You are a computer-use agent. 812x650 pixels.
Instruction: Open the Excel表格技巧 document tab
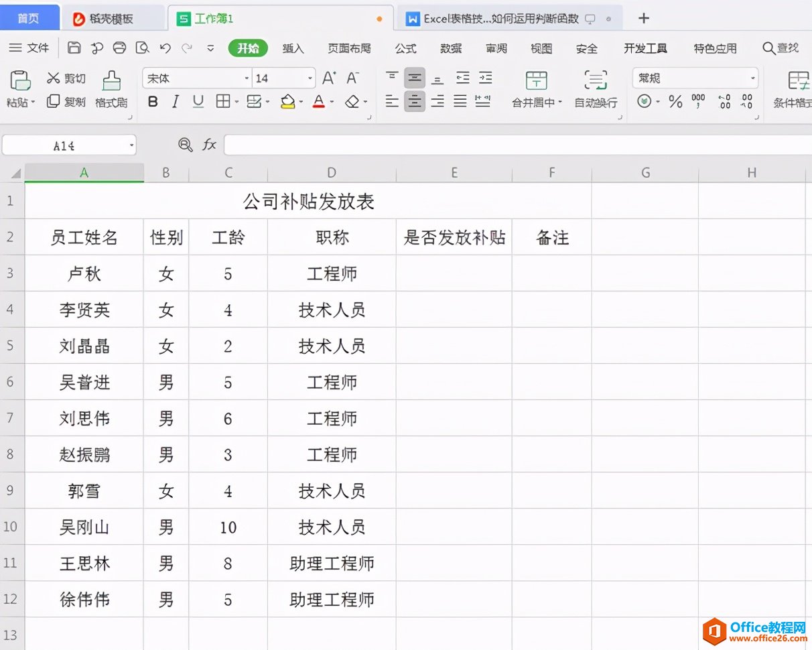[509, 19]
